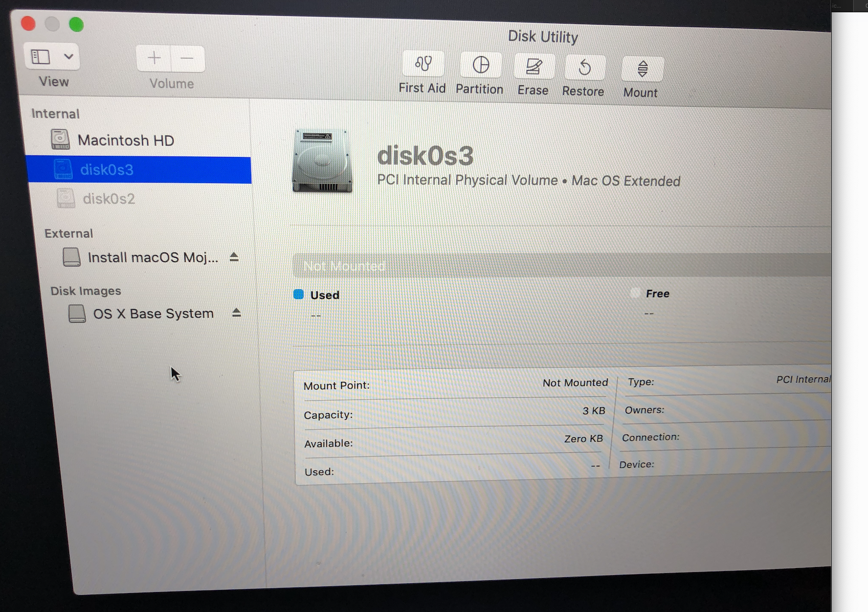868x612 pixels.
Task: Eject the OS X Base System image
Action: [236, 312]
